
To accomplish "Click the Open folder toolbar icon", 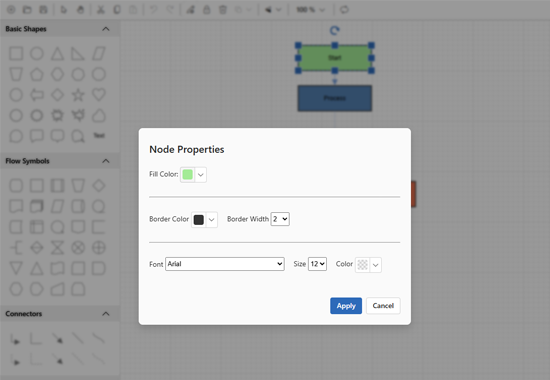I will [x=27, y=10].
